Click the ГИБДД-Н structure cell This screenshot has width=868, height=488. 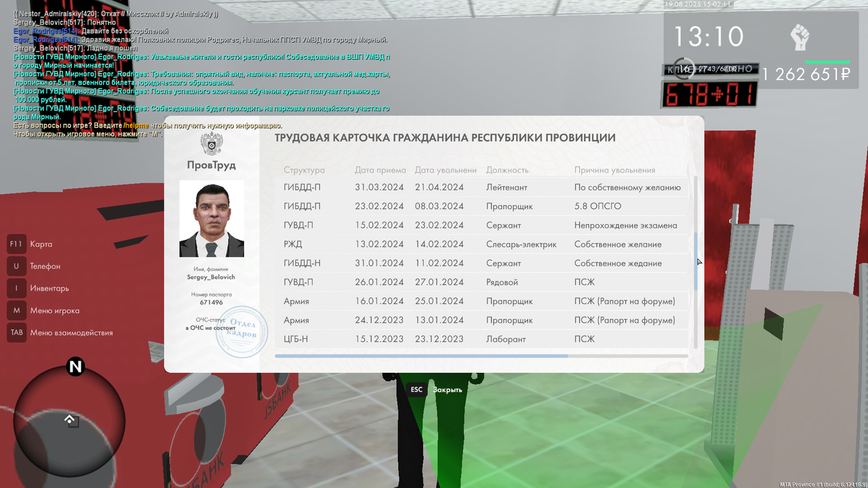302,263
